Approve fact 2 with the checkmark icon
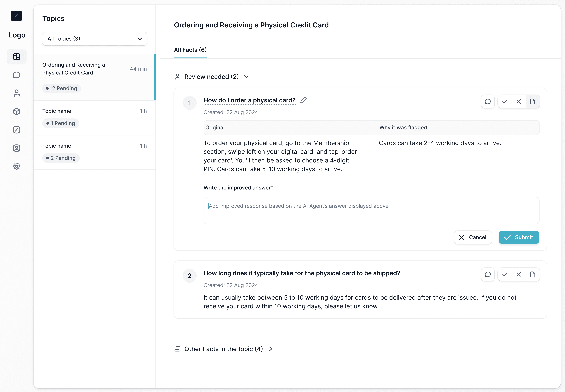Image resolution: width=565 pixels, height=392 pixels. click(x=505, y=275)
